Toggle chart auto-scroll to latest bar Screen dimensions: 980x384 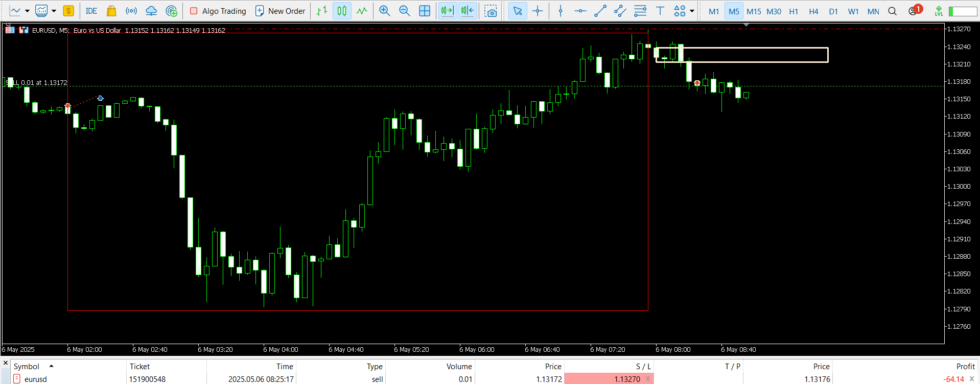[x=447, y=11]
